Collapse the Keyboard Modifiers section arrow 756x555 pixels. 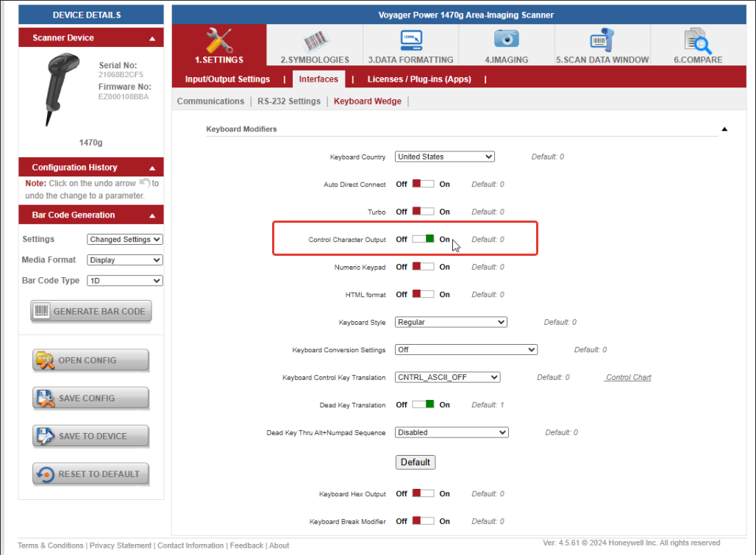pyautogui.click(x=724, y=129)
